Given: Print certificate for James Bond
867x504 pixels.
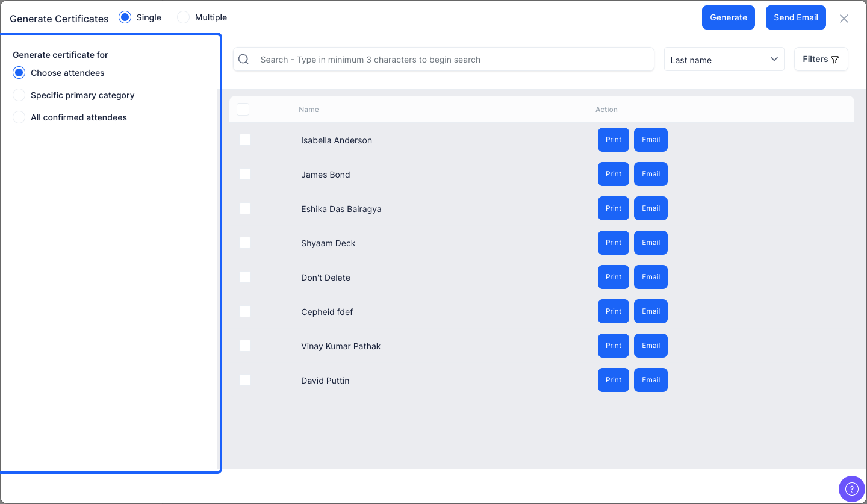Looking at the screenshot, I should pos(614,174).
